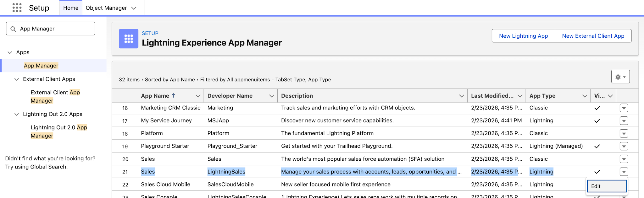Click the 'Sales Cloud Mobile' app name cell
644x198 pixels.
(165, 184)
